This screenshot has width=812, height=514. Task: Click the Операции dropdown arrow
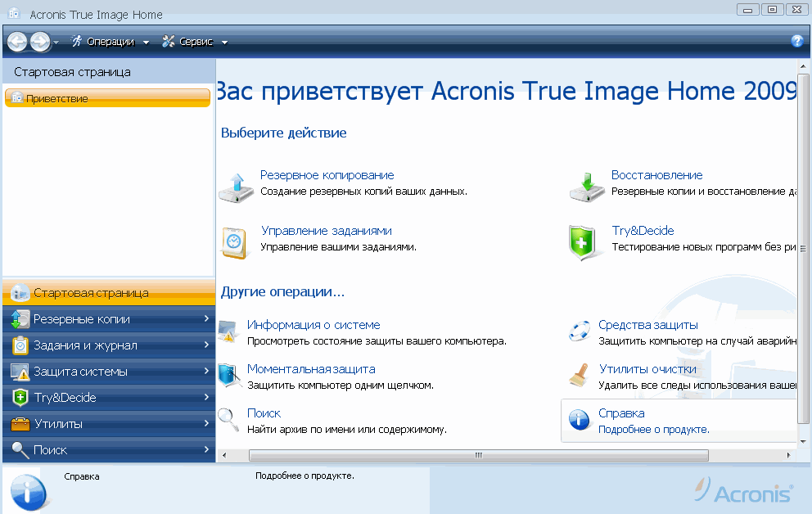click(146, 43)
